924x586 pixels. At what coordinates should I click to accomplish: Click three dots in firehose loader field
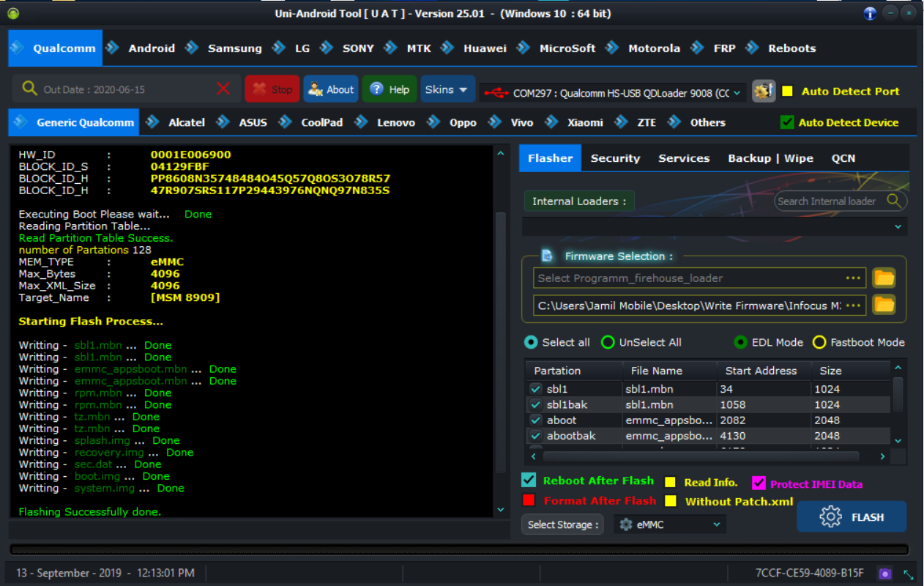click(853, 278)
